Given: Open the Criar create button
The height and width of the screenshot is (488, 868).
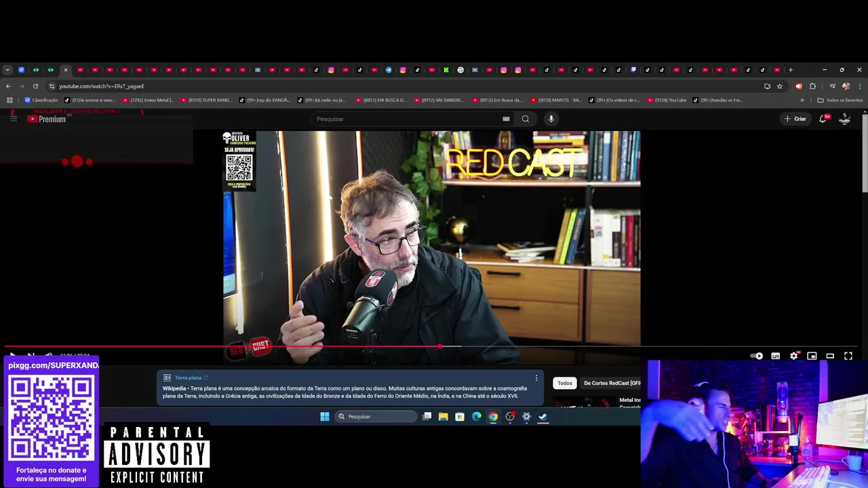Looking at the screenshot, I should 795,119.
